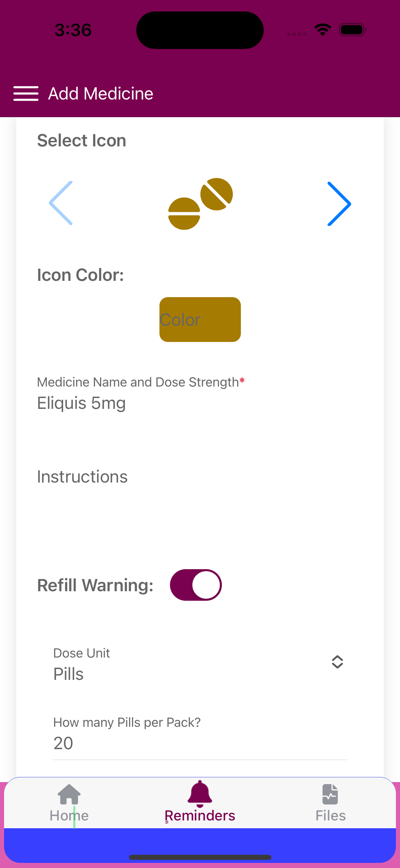
Task: Tap the pills medicine icon preview
Action: (200, 204)
